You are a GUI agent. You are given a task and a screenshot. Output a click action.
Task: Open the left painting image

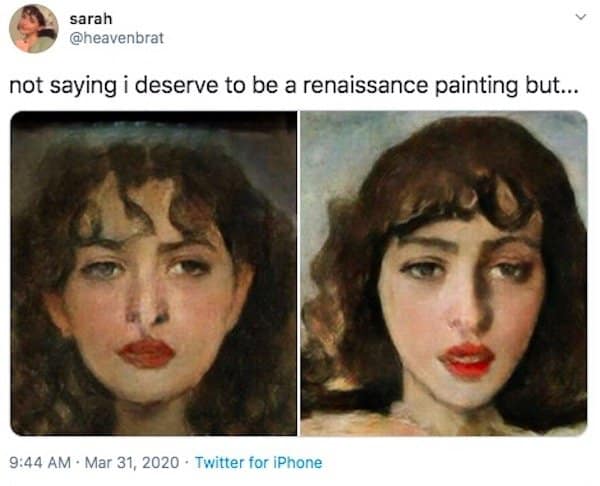(154, 272)
